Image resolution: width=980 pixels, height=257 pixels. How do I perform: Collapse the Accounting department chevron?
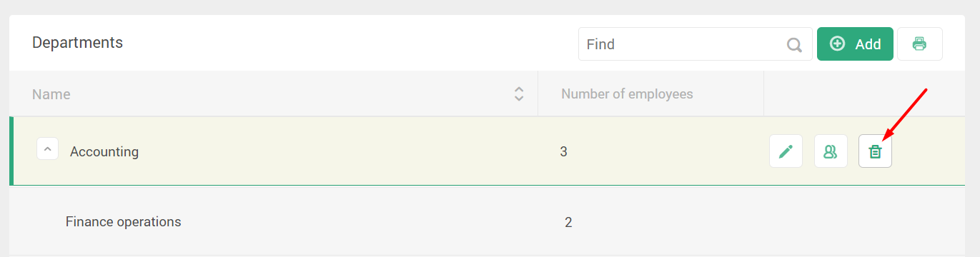(48, 149)
